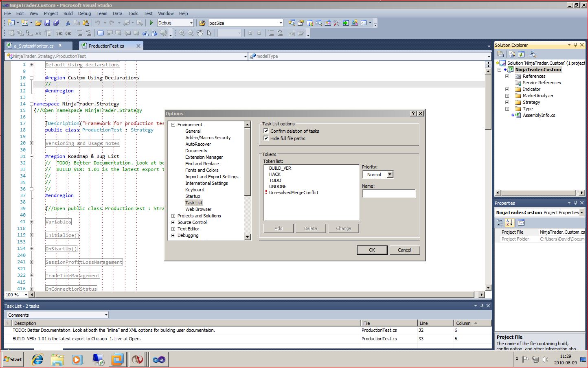Viewport: 588px width, 368px height.
Task: Save current file with the floppy disk icon
Action: coord(47,23)
